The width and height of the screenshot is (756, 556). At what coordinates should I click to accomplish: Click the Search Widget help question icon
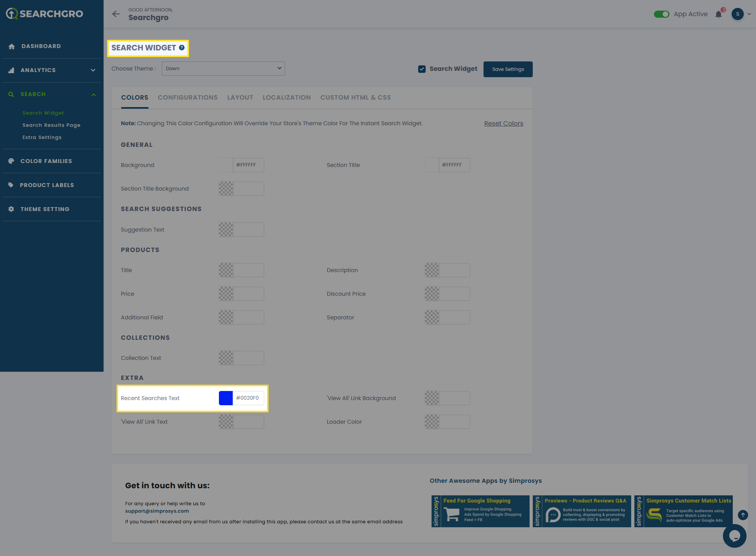[x=182, y=48]
